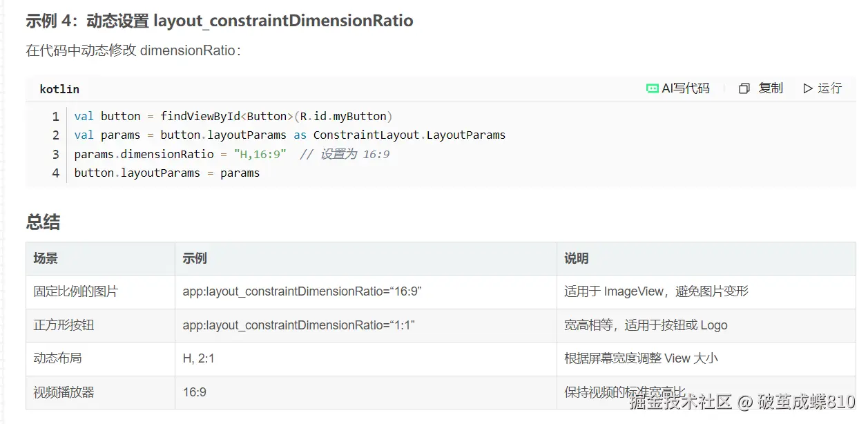Click the 场景 table column header
Image resolution: width=868 pixels, height=424 pixels.
point(46,258)
